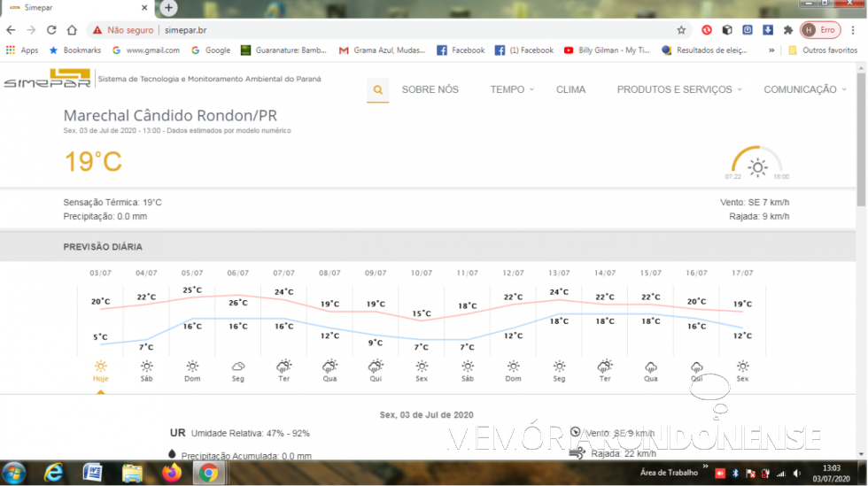
Task: Open the CLIMA menu item
Action: (570, 89)
